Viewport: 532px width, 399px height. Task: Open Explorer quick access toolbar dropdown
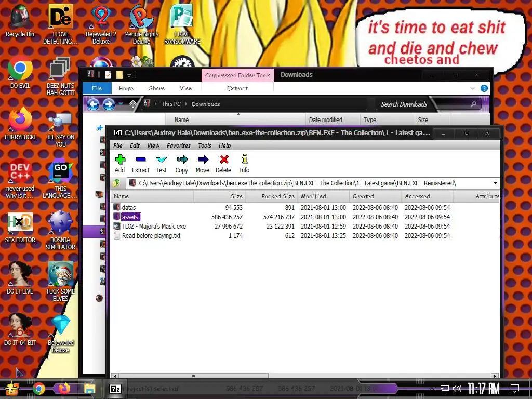click(x=129, y=75)
